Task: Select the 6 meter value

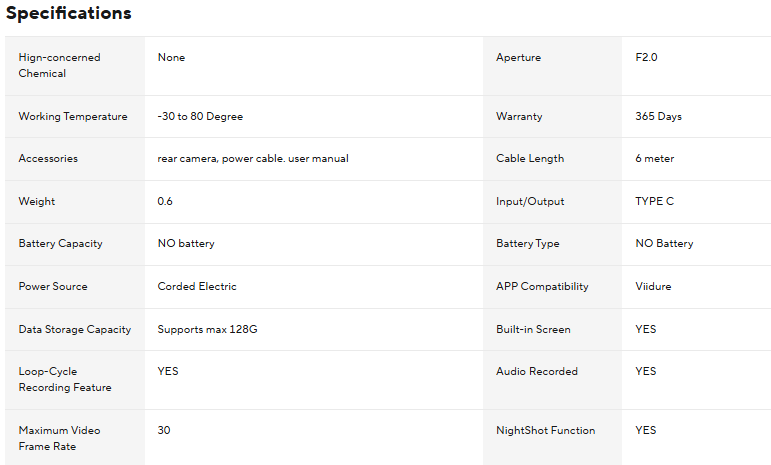Action: pos(656,159)
